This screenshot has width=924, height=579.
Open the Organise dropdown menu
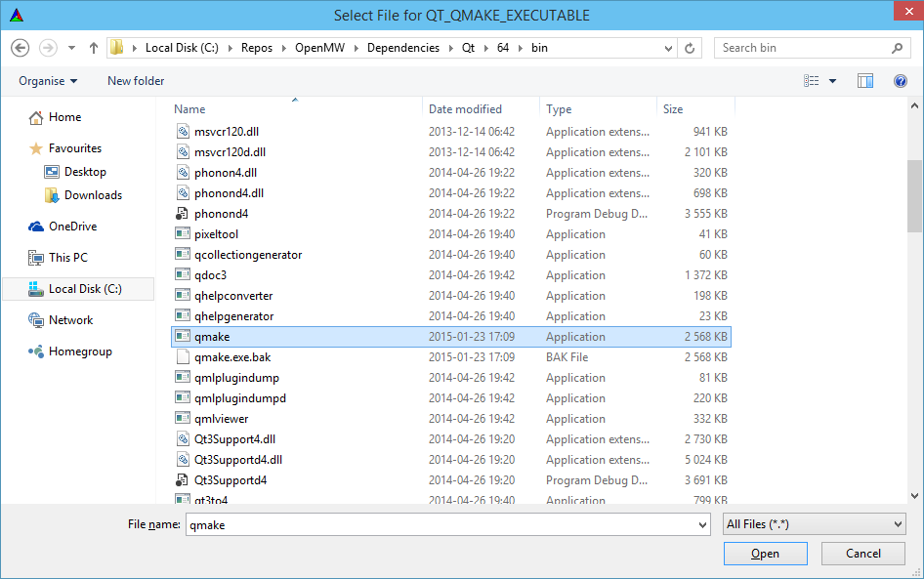pos(46,80)
